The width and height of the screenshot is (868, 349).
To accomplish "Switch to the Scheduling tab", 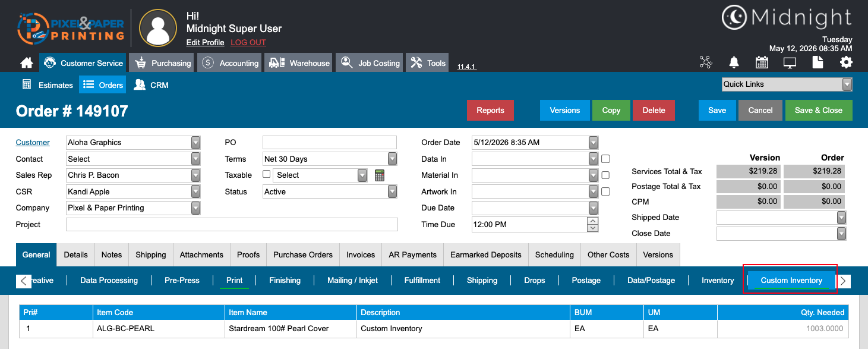I will point(554,254).
